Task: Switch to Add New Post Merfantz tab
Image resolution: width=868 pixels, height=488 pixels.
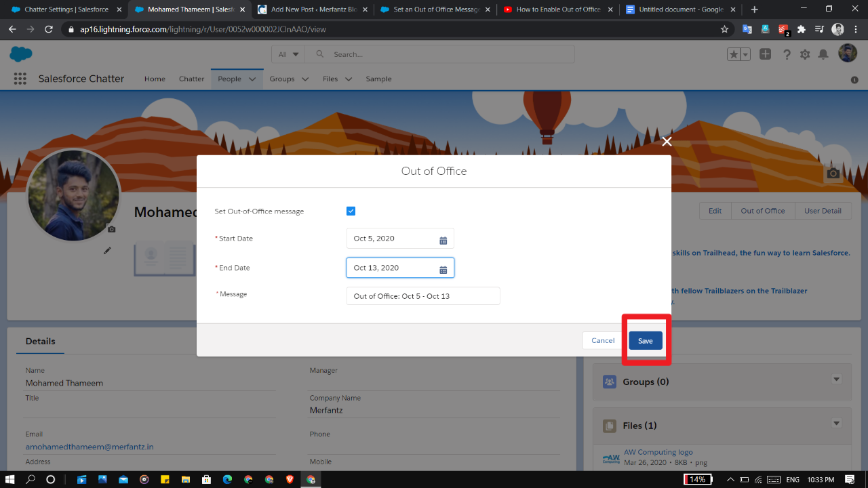Action: click(313, 9)
